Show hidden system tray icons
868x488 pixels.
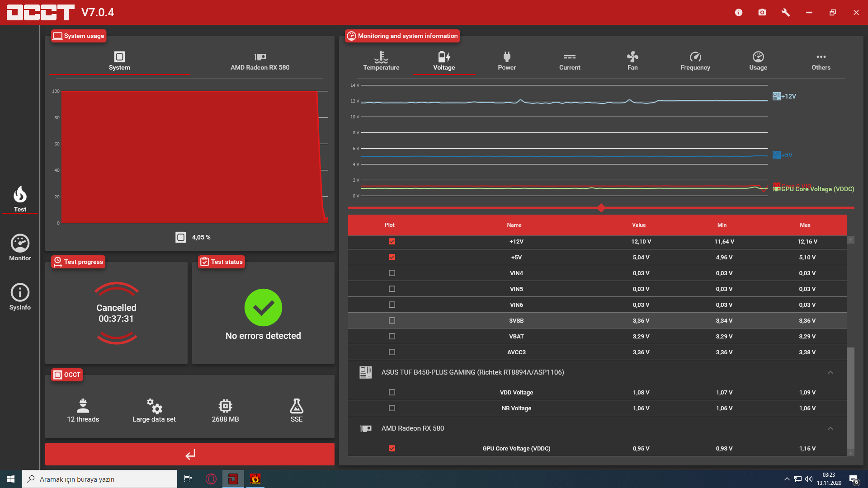pyautogui.click(x=787, y=479)
